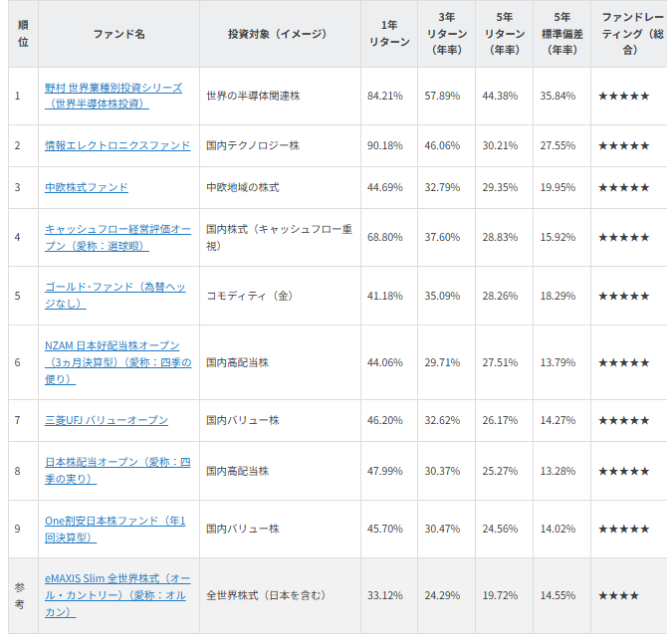
Task: Click the 90.18% one-year return value
Action: 385,145
